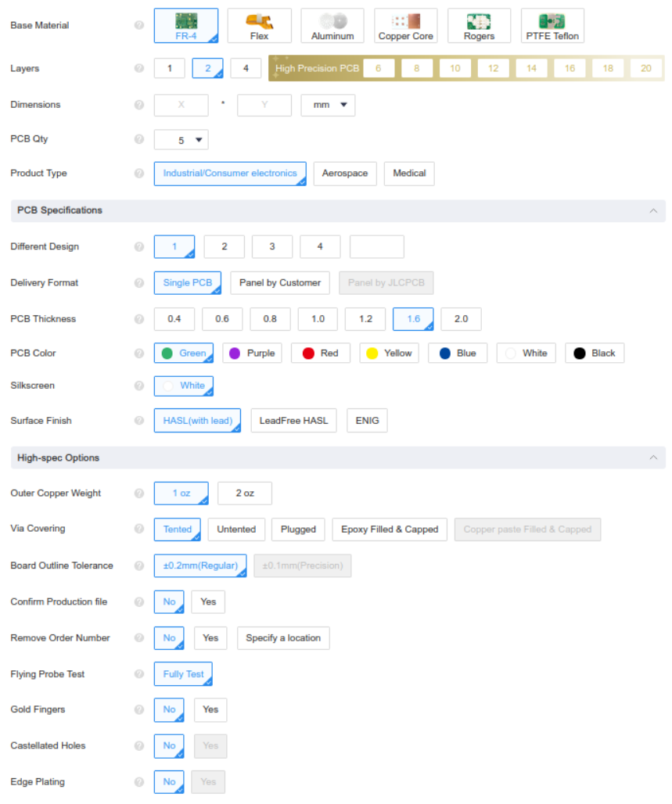Click the help icon beside Edge Plating

pos(139,782)
